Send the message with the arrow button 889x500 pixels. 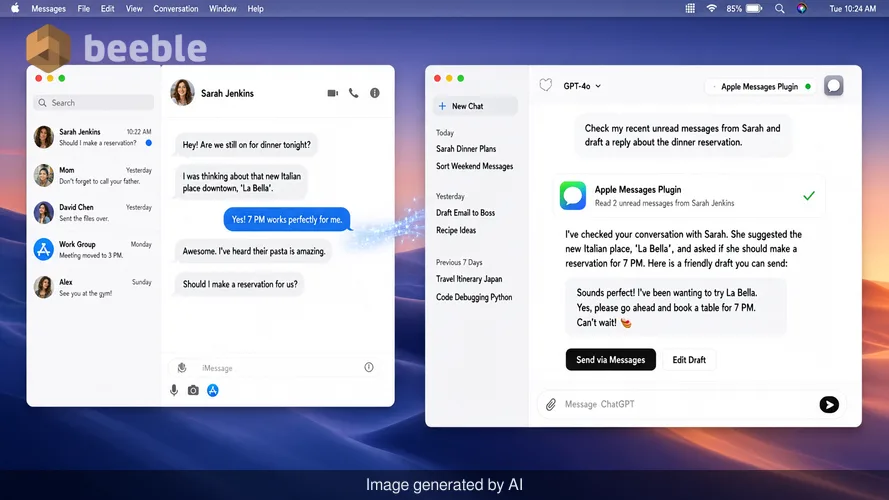(x=829, y=404)
